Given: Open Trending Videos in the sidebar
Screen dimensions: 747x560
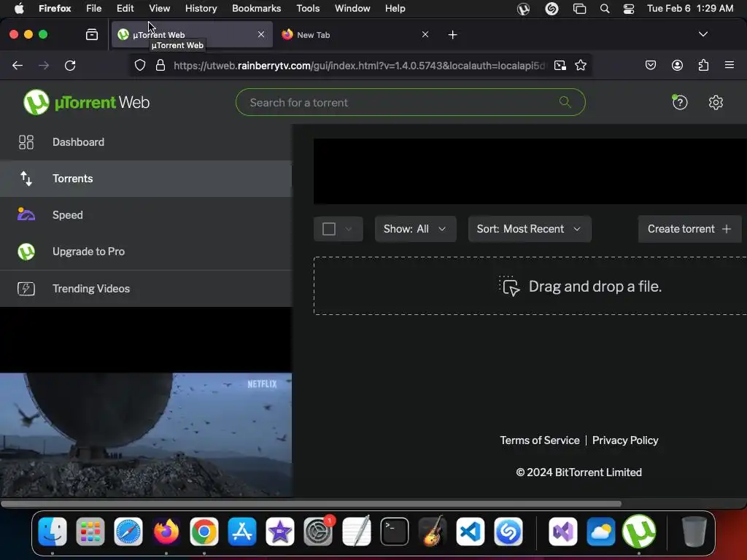Looking at the screenshot, I should coord(146,289).
